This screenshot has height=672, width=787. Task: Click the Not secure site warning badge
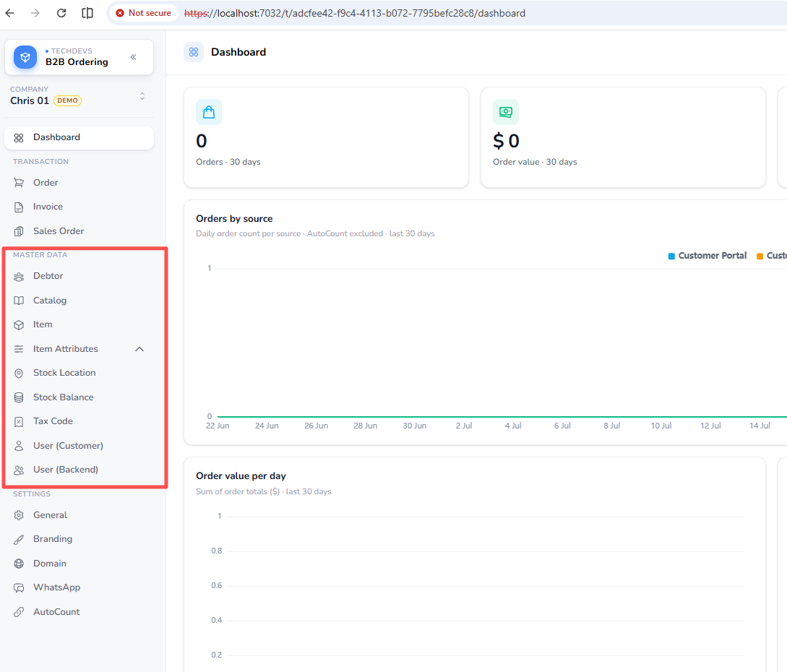(x=144, y=13)
